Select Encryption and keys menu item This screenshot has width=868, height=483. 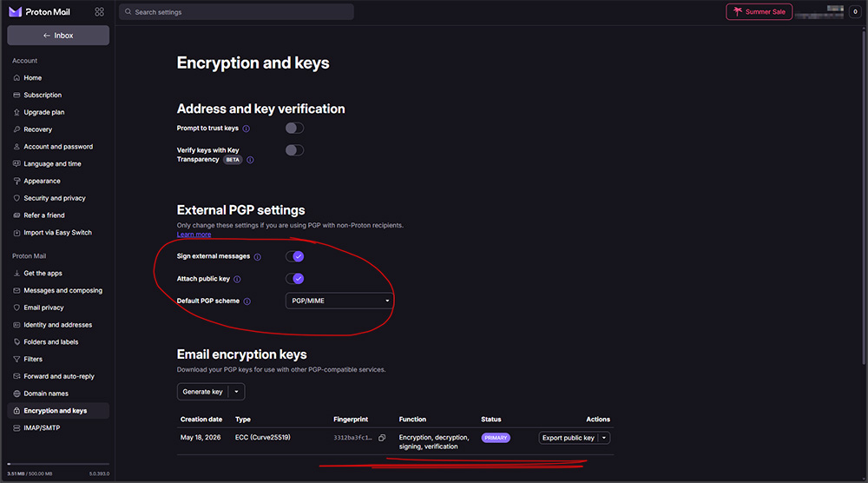coord(58,410)
